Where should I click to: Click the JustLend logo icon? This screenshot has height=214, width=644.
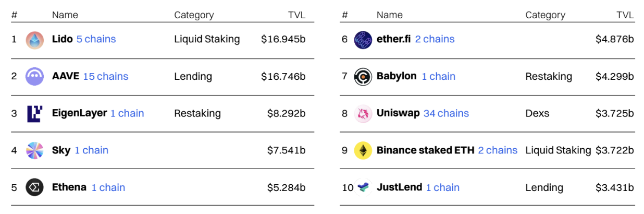364,187
